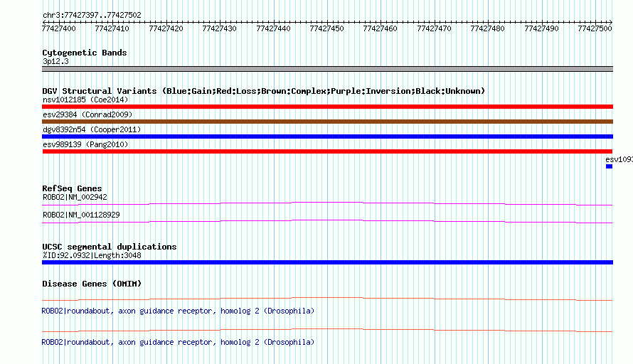
Task: Click the blue dgv8392n54 gain bar
Action: click(327, 136)
